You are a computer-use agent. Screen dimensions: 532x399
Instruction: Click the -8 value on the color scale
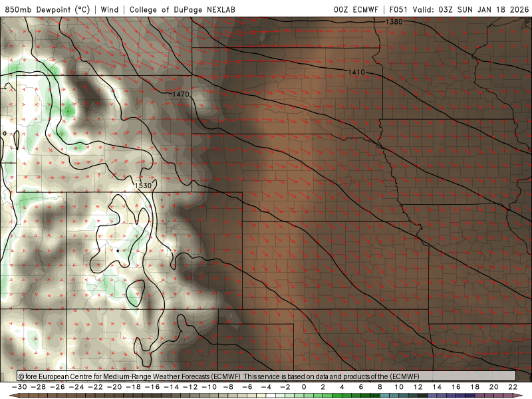pyautogui.click(x=228, y=387)
